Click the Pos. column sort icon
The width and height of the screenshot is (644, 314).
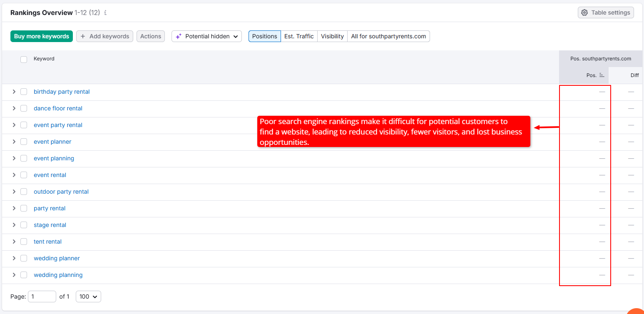point(602,75)
